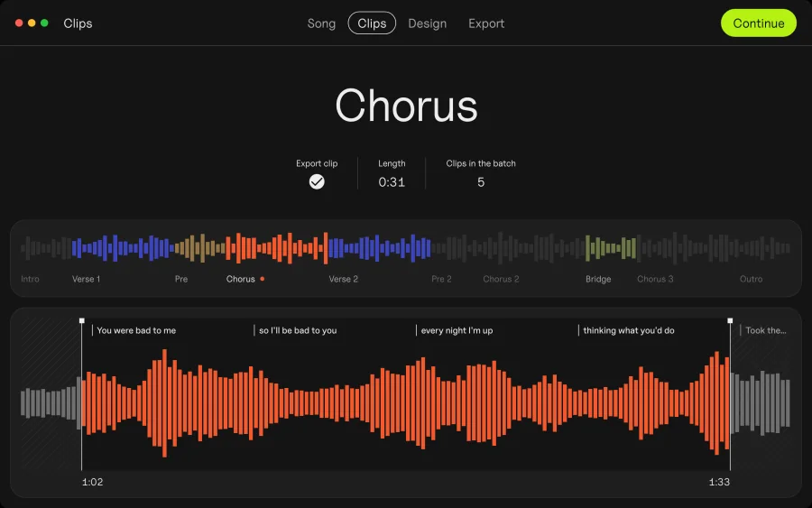
Task: Click the large orange clip waveform
Action: coord(406,402)
